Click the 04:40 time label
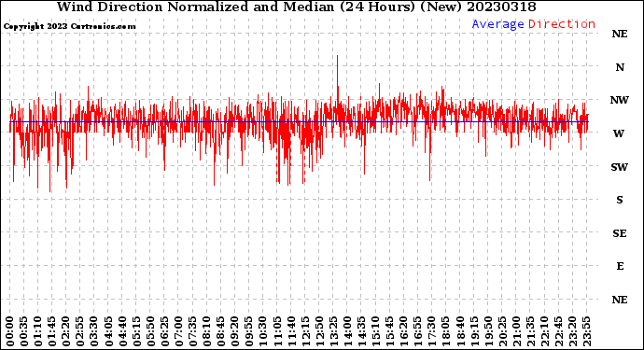The height and width of the screenshot is (350, 644). coord(122,331)
